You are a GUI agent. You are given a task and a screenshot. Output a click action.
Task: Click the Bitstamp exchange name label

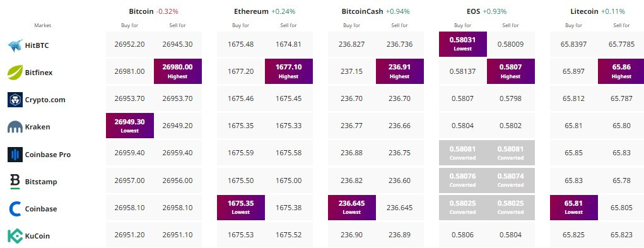pos(41,182)
